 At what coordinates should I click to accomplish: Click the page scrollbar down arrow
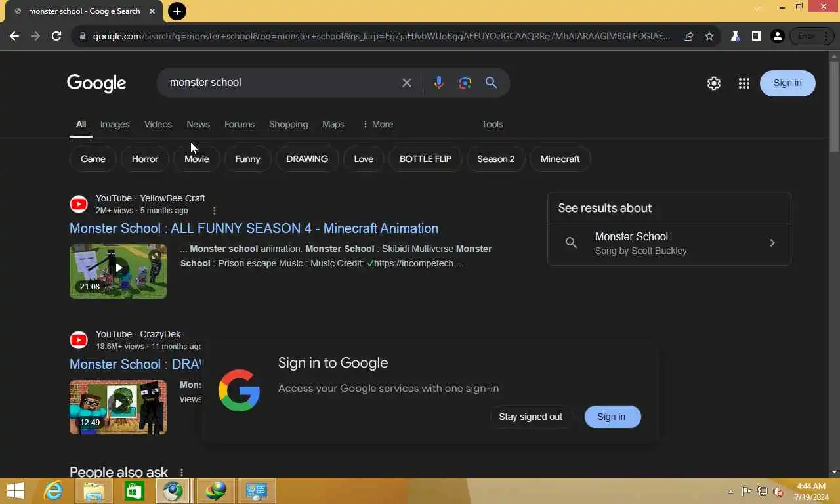coord(834,472)
